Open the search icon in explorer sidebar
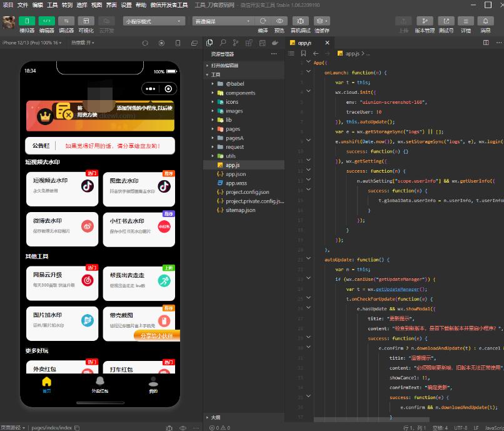This screenshot has width=504, height=431. (x=221, y=43)
